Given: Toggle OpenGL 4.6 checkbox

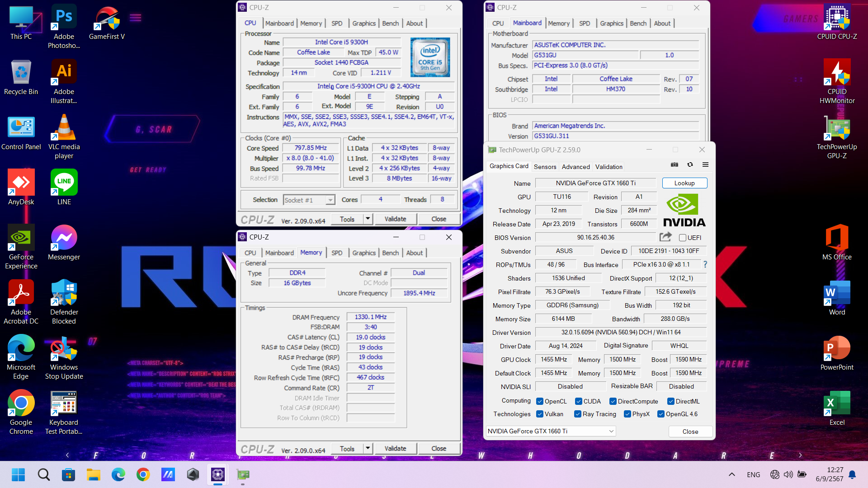Looking at the screenshot, I should tap(660, 414).
